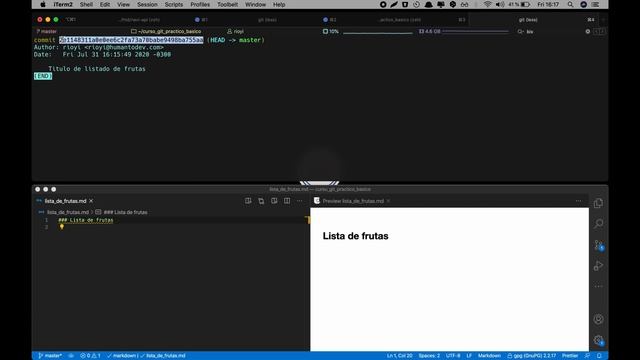This screenshot has height=360, width=640.
Task: Show additional views ellipsis in activity bar
Action: pyautogui.click(x=598, y=287)
